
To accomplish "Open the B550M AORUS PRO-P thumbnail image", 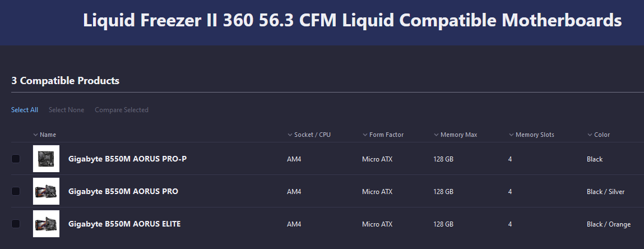I will tap(46, 159).
